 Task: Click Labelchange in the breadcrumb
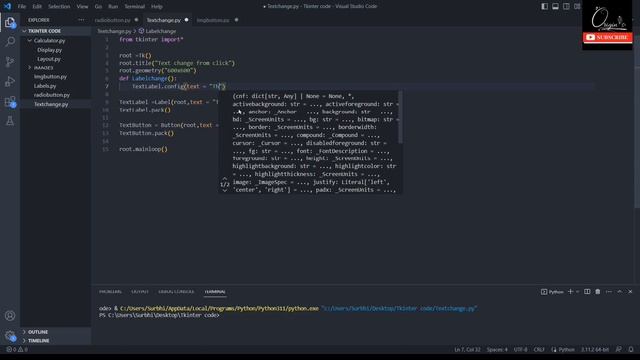click(158, 31)
